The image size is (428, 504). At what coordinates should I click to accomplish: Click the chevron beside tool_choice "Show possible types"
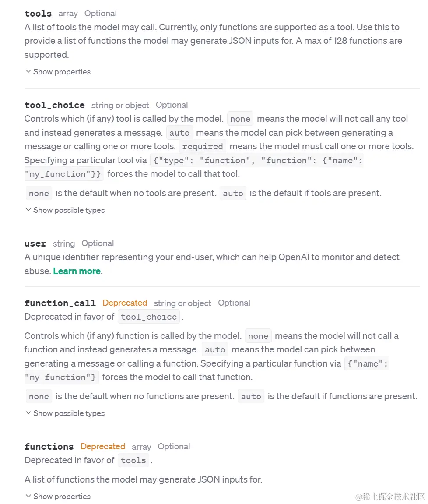28,210
